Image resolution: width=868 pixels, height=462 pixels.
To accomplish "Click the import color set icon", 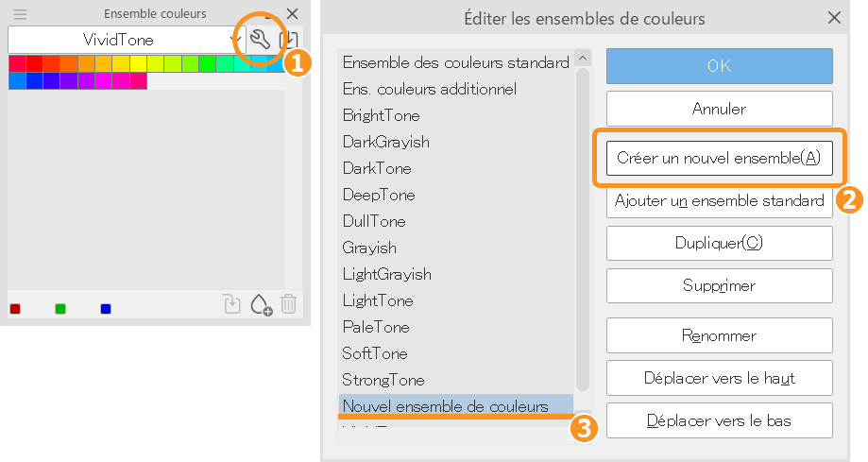I will point(289,40).
